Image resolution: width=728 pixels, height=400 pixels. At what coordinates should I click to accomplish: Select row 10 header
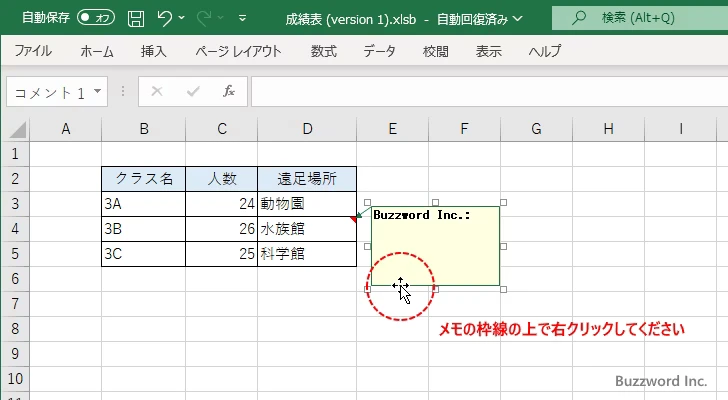(15, 379)
